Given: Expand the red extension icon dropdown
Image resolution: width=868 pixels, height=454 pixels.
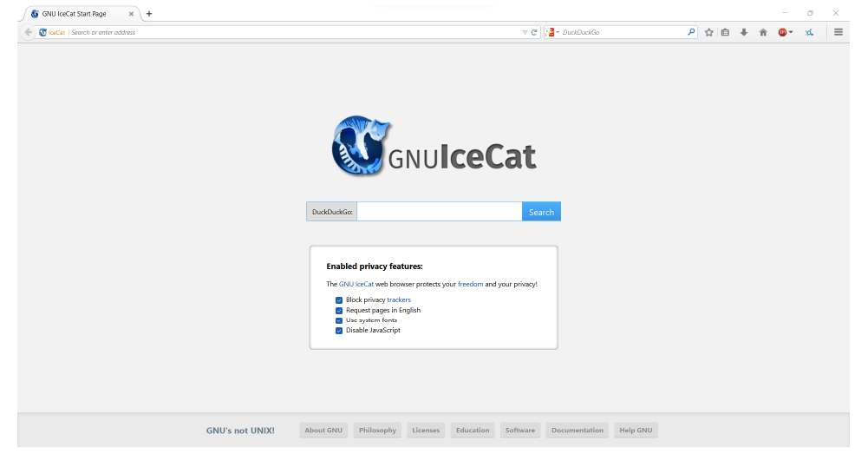Looking at the screenshot, I should (x=786, y=32).
